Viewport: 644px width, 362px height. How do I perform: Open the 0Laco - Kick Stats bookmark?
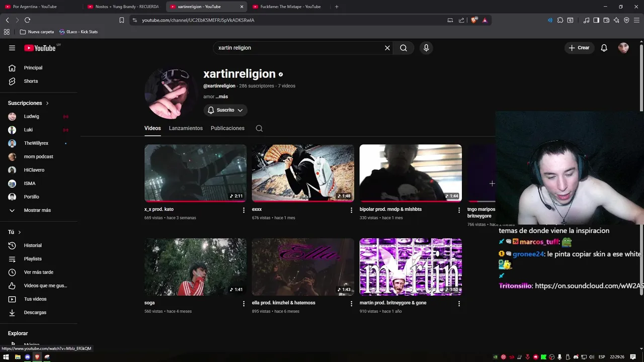coord(78,32)
